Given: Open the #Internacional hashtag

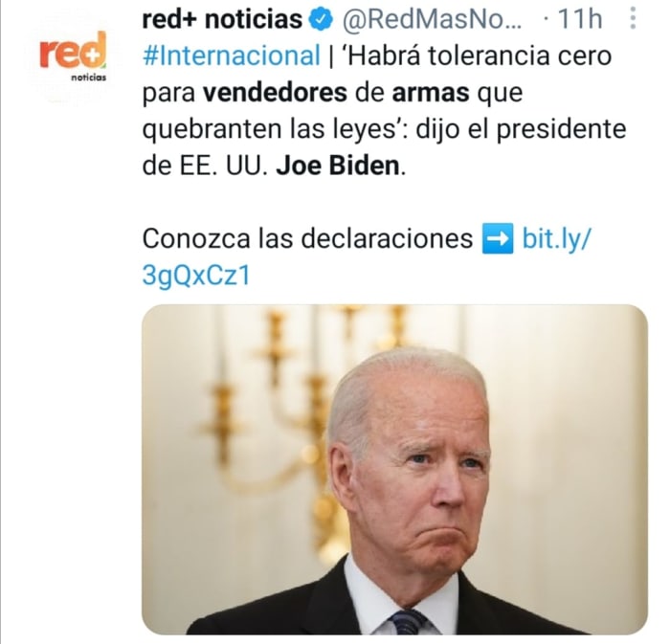Looking at the screenshot, I should [232, 56].
